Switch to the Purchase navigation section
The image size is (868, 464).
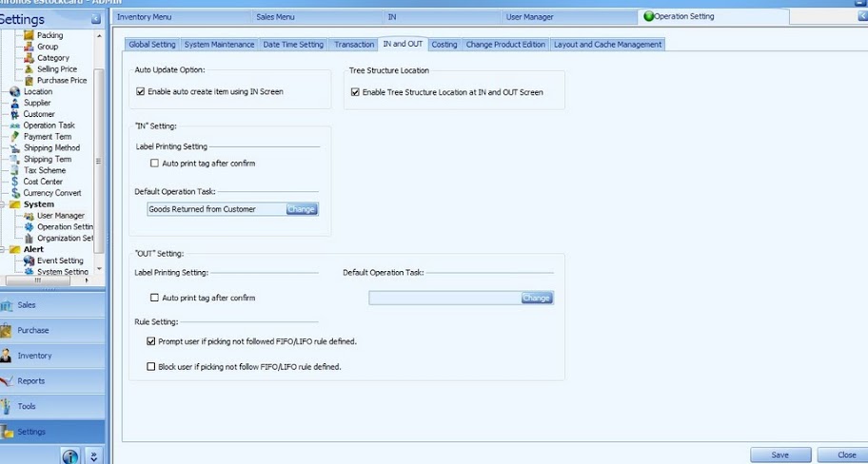click(52, 330)
